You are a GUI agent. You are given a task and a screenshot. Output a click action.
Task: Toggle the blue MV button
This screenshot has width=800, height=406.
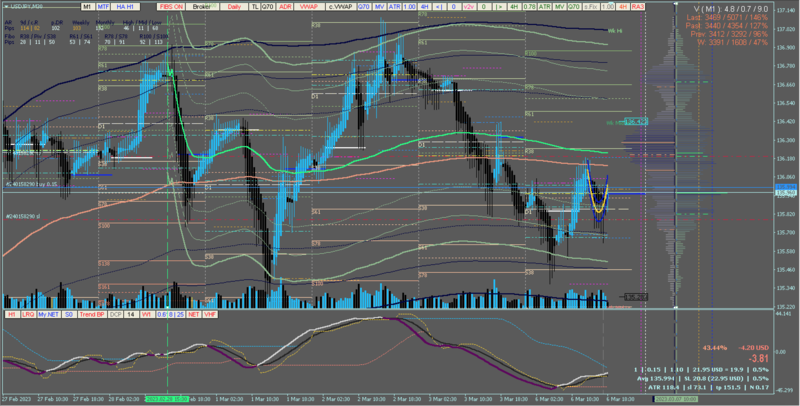[x=379, y=7]
